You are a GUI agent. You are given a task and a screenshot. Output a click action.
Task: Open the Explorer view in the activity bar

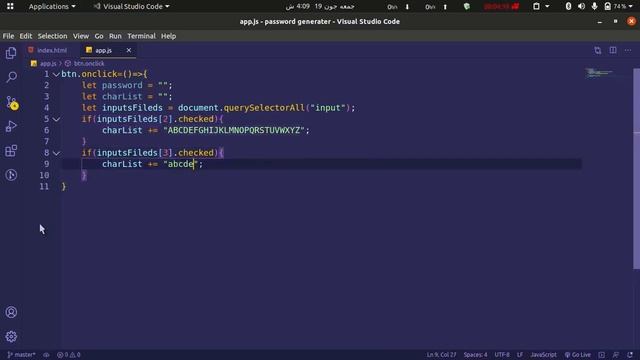[x=11, y=53]
